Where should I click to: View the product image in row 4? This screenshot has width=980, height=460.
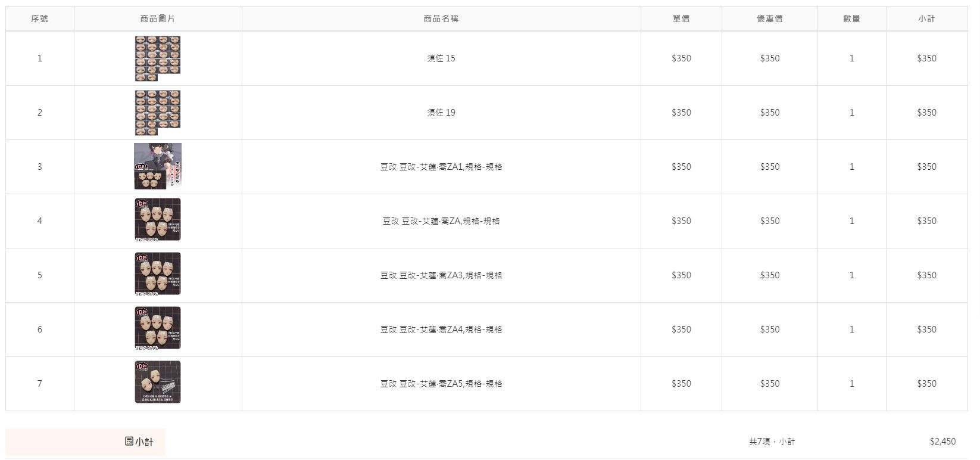158,221
